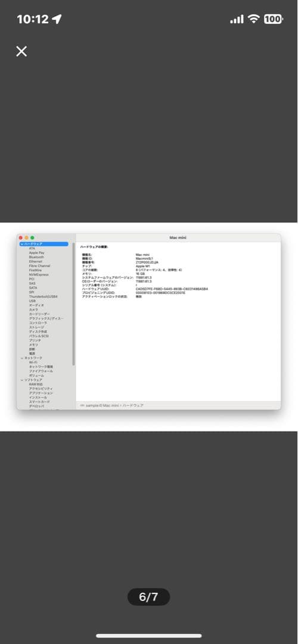Select PCI in the sidebar

click(32, 279)
